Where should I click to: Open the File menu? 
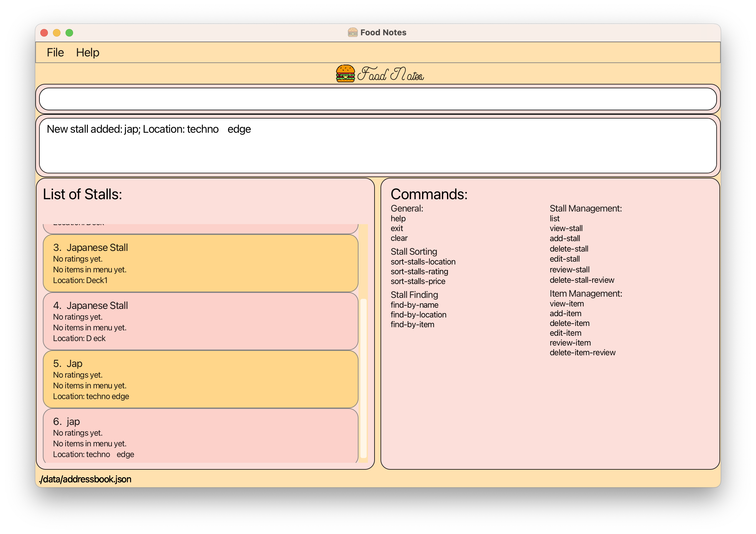(x=55, y=52)
